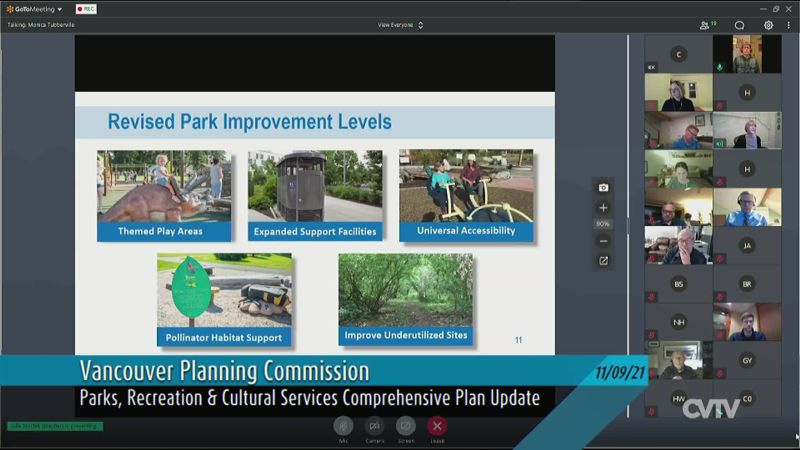Screen dimensions: 800x450
Task: Open the more options menu (three dots)
Action: pyautogui.click(x=788, y=25)
